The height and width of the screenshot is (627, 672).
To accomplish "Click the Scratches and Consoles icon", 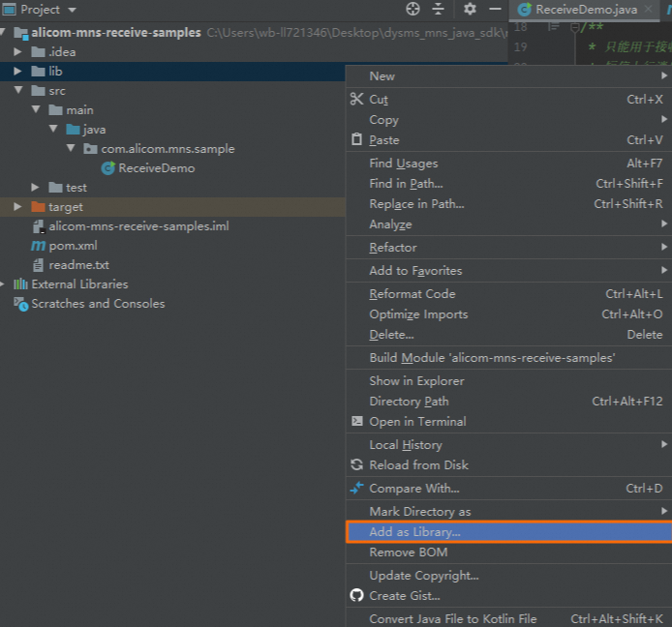I will click(20, 304).
